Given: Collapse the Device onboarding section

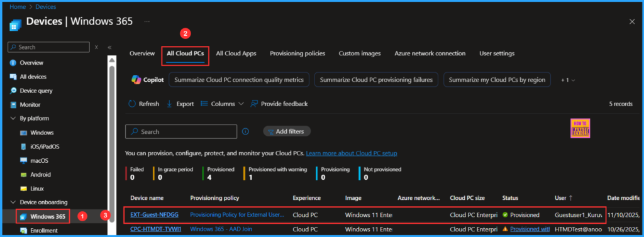Looking at the screenshot, I should click(13, 202).
